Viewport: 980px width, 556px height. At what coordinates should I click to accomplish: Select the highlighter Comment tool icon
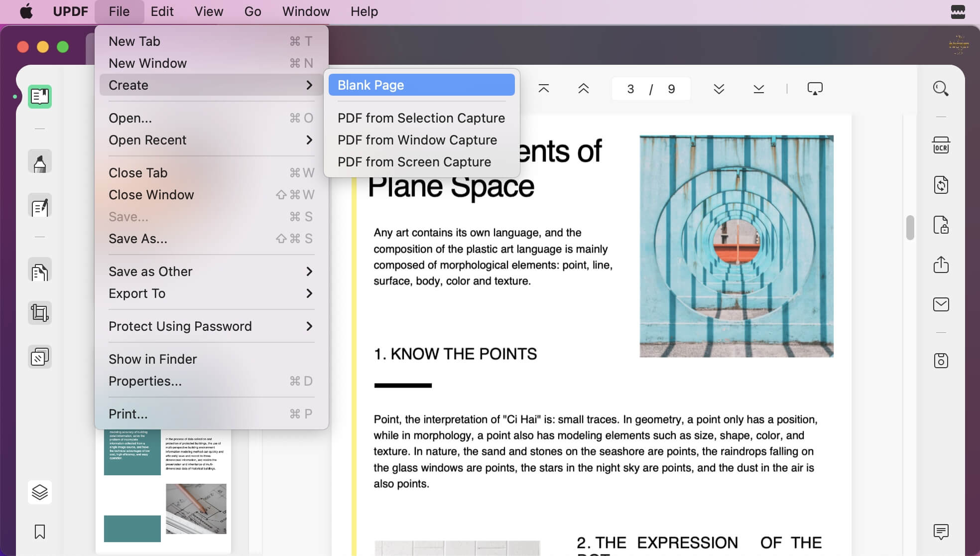40,162
